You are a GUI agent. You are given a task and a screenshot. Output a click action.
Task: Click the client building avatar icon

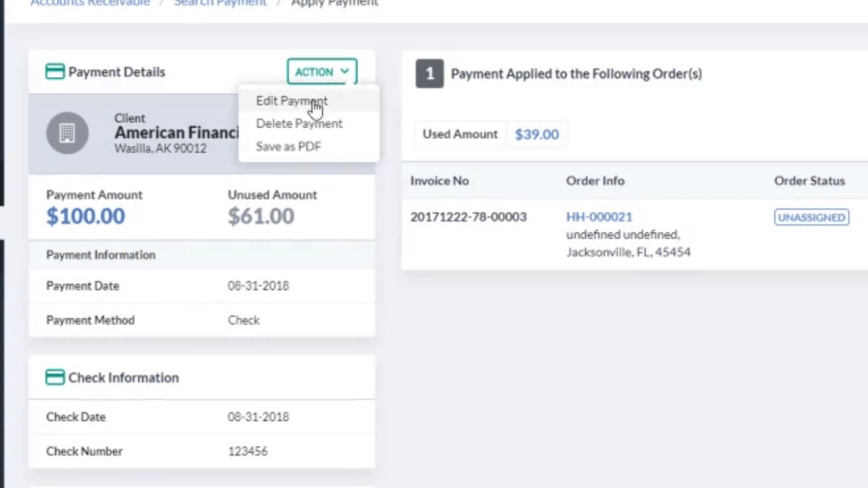click(x=67, y=132)
